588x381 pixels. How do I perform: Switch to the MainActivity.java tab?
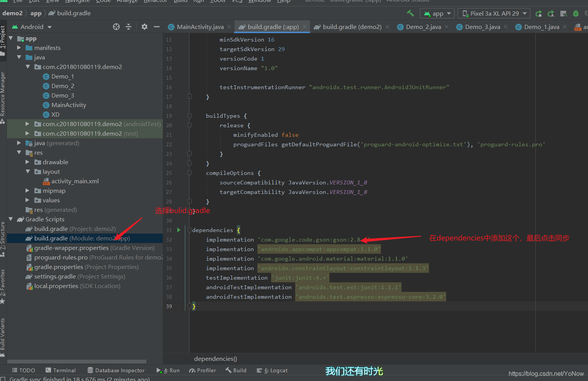point(196,27)
